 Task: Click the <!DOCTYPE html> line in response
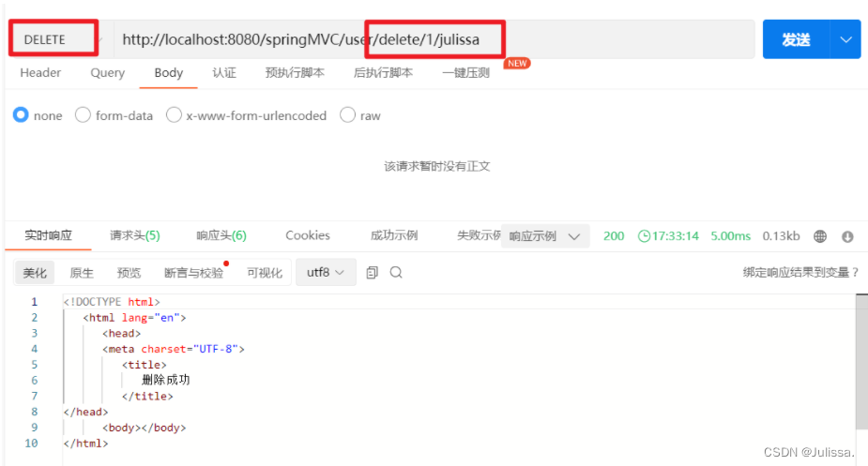pyautogui.click(x=112, y=302)
